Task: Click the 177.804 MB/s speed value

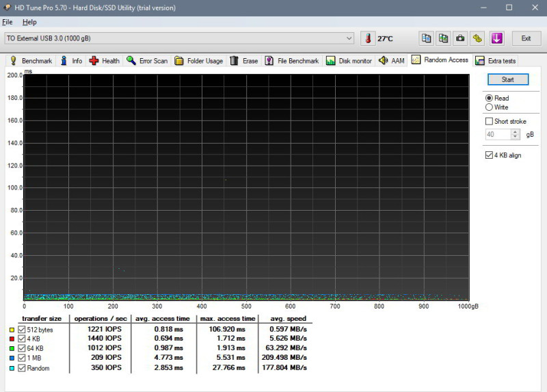Action: pos(284,367)
